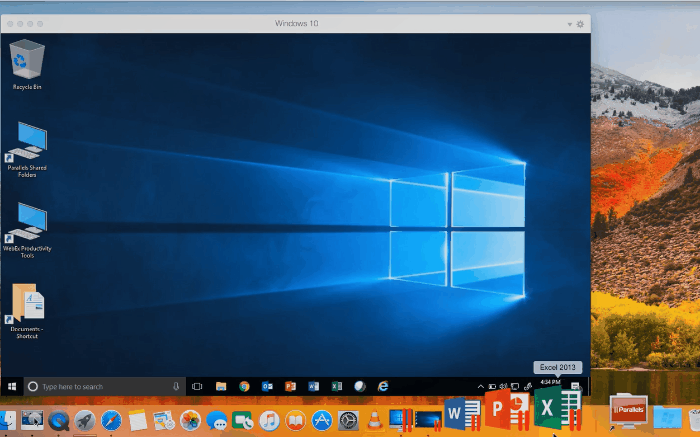This screenshot has height=437, width=700.
Task: Click the battery icon in system tray
Action: coord(492,387)
